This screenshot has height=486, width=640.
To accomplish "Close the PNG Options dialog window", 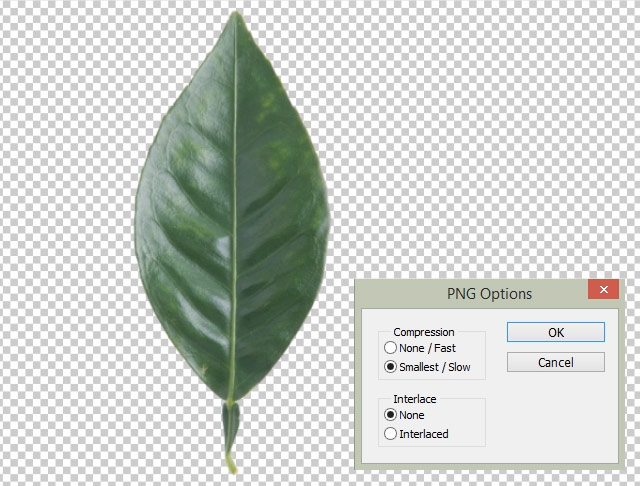I will (603, 289).
